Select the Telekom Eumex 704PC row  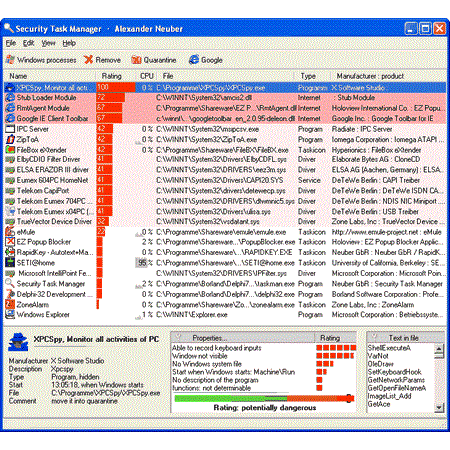[x=225, y=201]
